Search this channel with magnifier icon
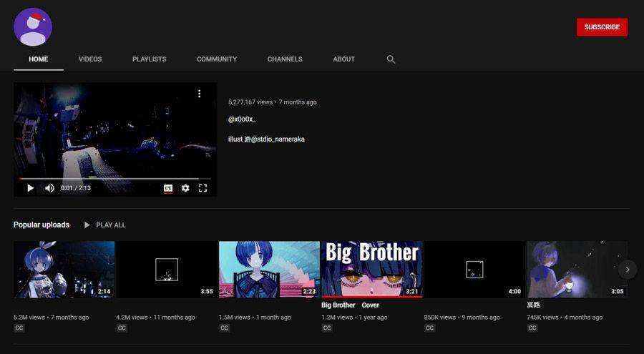 [391, 59]
